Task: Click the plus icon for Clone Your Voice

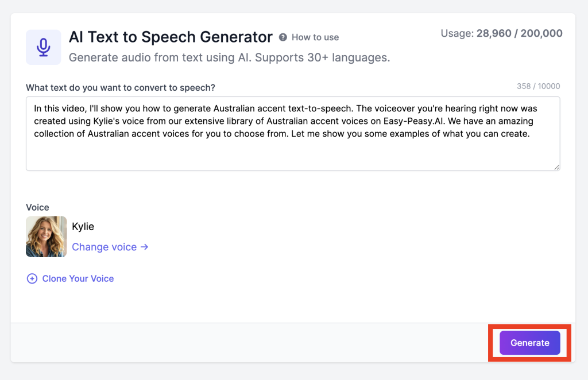Action: pyautogui.click(x=32, y=279)
